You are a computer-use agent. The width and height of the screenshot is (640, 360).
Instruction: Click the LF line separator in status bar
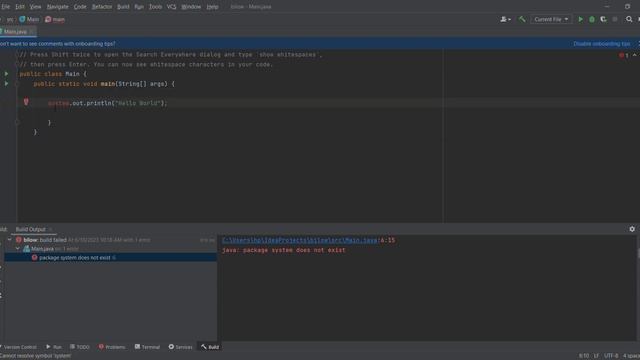click(596, 356)
